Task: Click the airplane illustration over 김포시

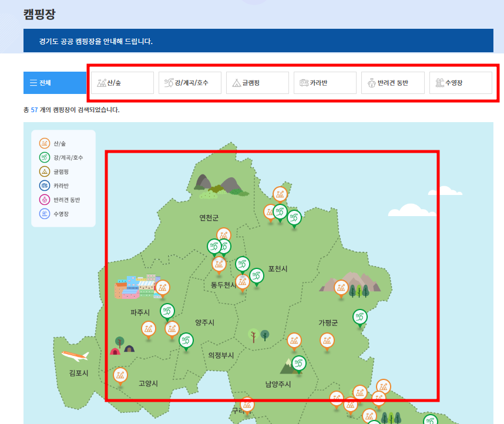Action: (75, 356)
